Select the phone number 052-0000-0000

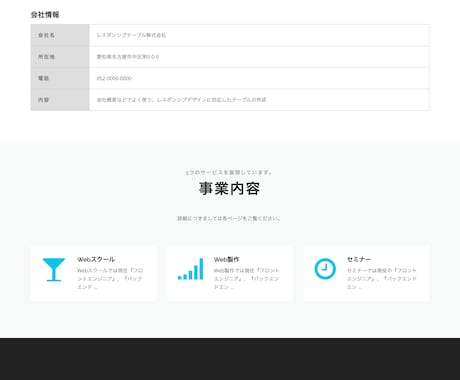pyautogui.click(x=114, y=78)
